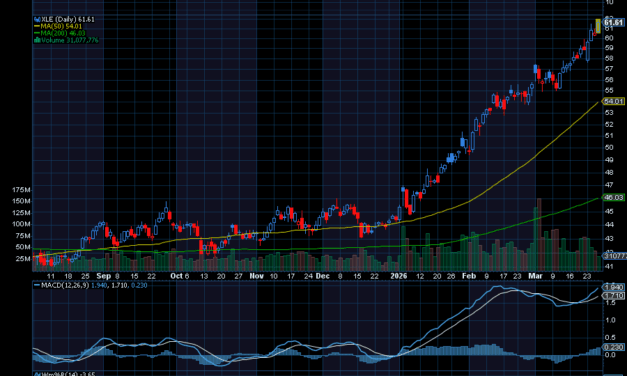Click the Sep label on the date axis
Image resolution: width=627 pixels, height=376 pixels.
coord(104,276)
